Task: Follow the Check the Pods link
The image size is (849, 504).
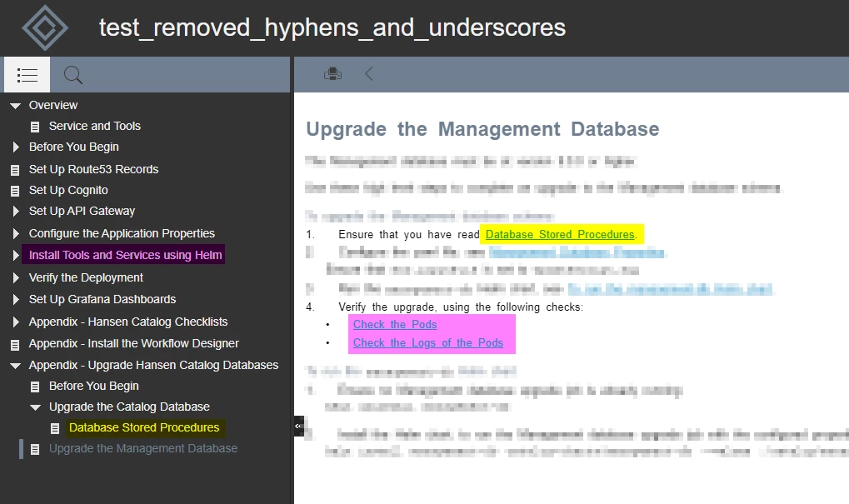Action: 395,324
